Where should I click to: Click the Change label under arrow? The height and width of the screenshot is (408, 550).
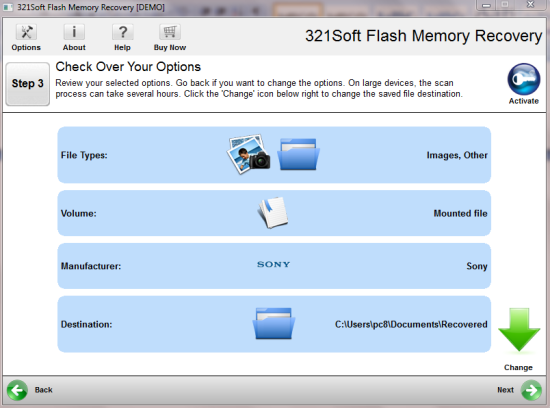[x=518, y=367]
